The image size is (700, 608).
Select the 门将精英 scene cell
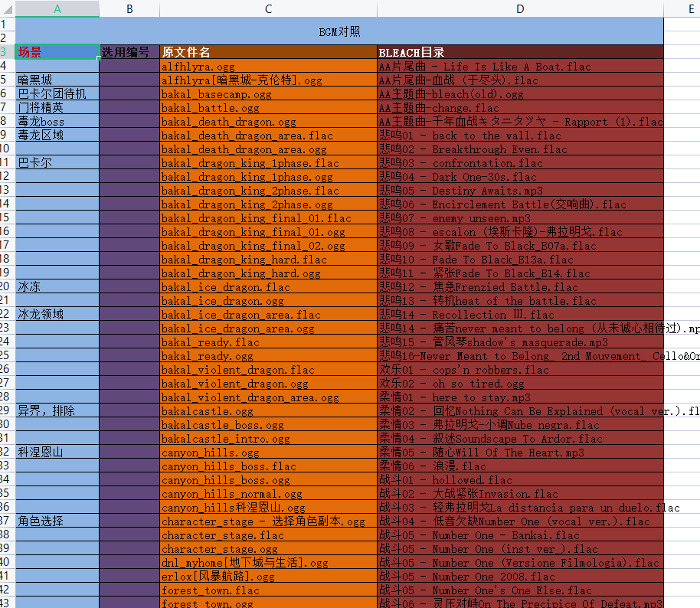(57, 107)
